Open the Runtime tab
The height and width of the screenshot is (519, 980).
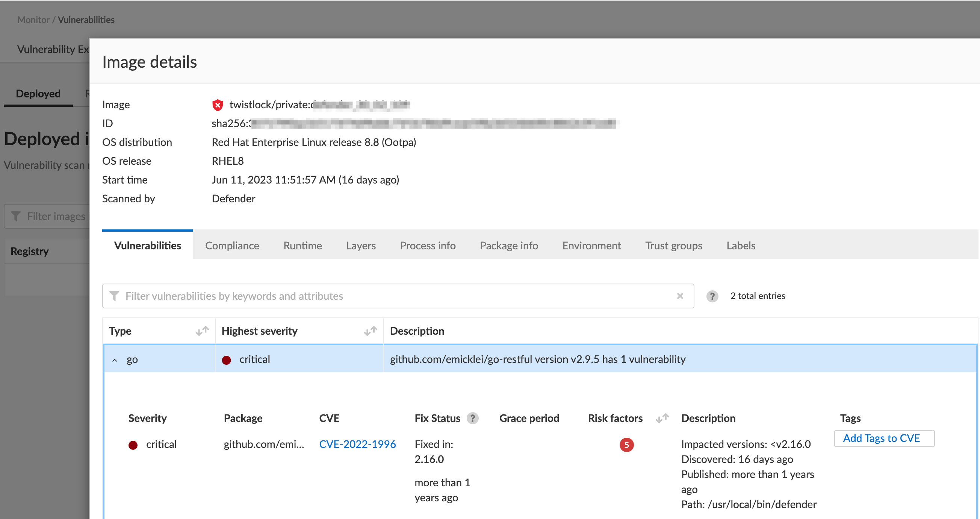(302, 246)
